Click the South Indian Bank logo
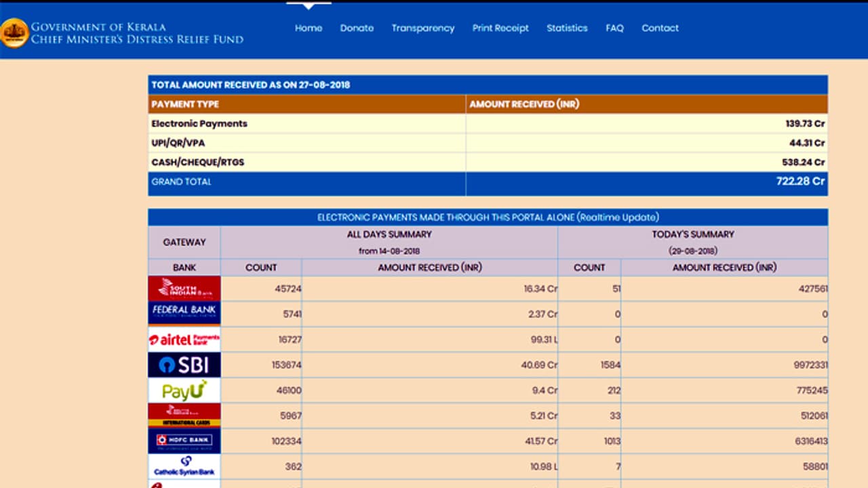This screenshot has height=488, width=868. 184,288
